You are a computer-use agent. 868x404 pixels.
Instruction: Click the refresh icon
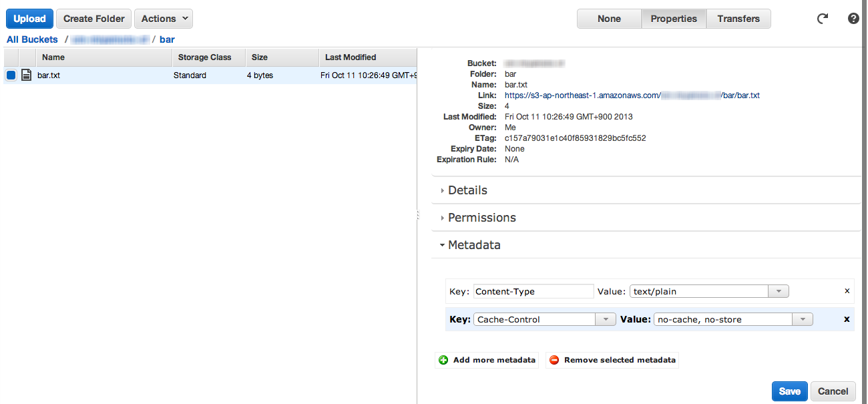pyautogui.click(x=823, y=19)
